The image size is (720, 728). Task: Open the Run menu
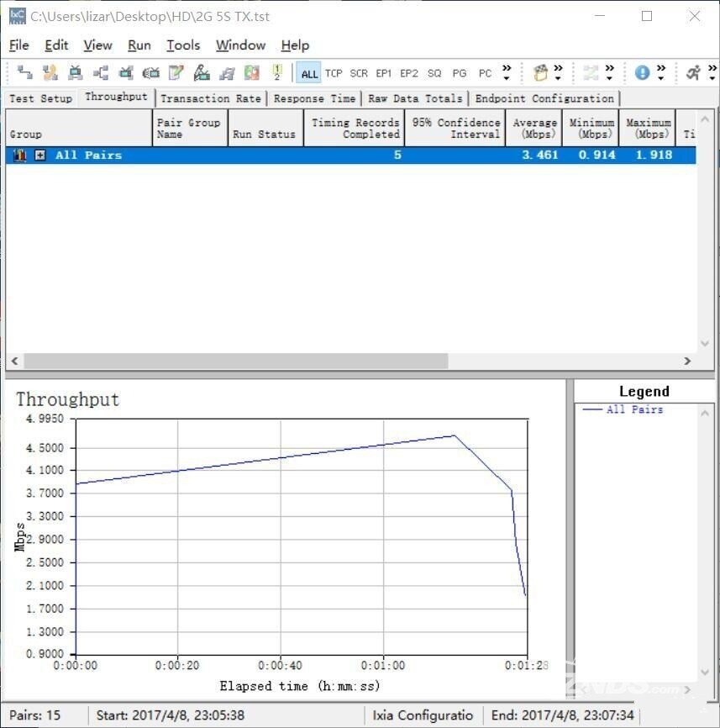point(139,45)
